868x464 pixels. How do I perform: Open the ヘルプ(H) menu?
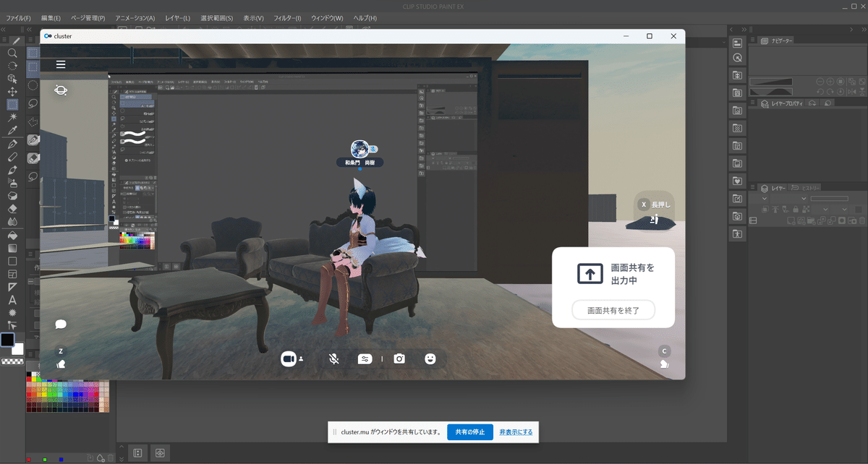click(x=363, y=17)
